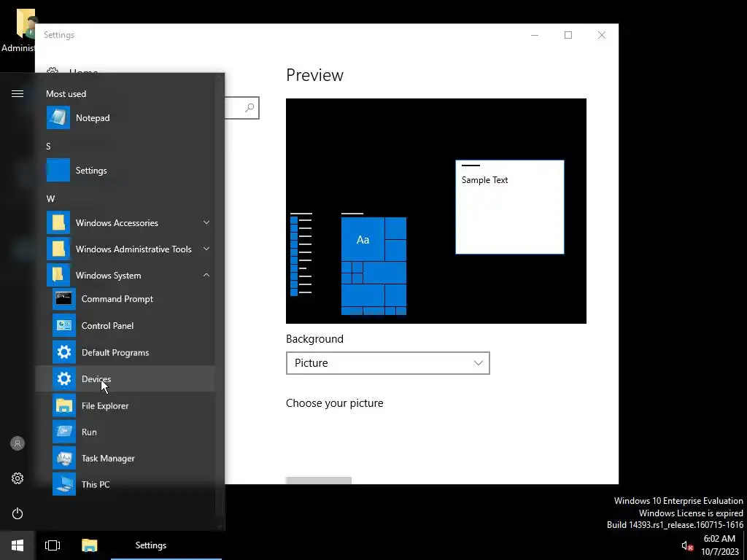Click the Windows Start button

click(18, 545)
